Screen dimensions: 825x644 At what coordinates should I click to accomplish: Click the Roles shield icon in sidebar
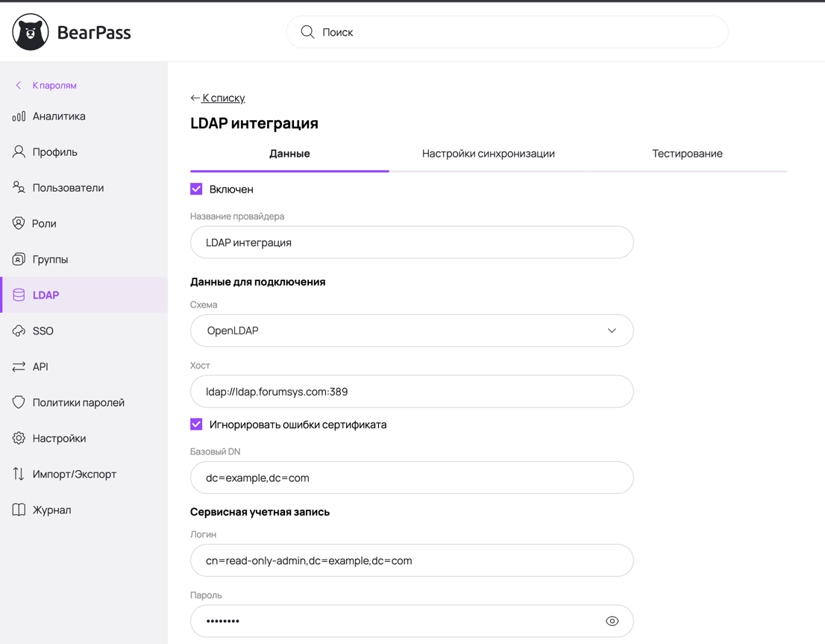[x=19, y=223]
